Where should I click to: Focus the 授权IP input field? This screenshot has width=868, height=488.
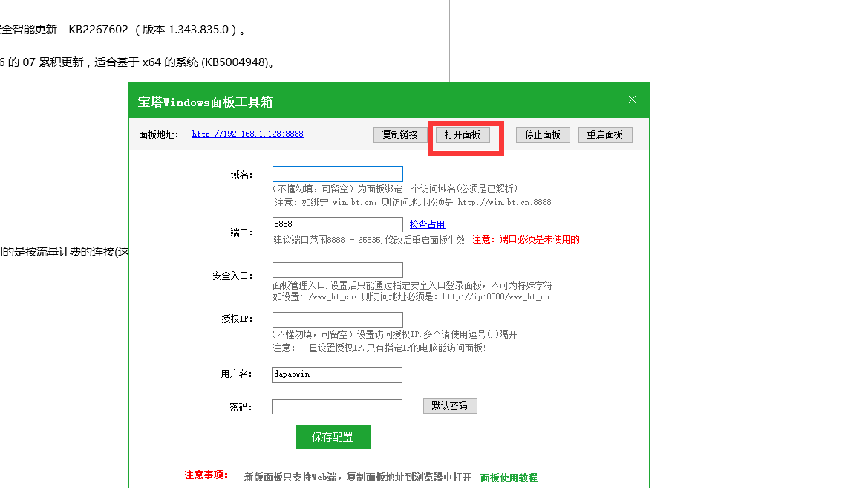coord(338,319)
